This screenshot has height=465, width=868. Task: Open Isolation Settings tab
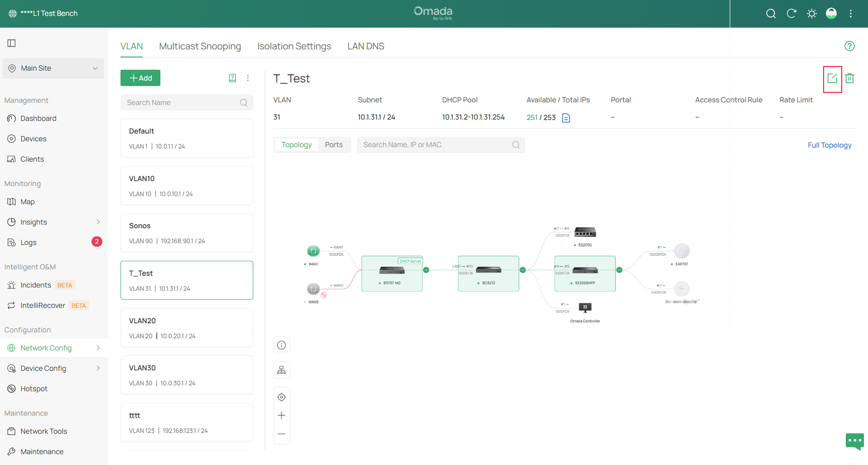tap(294, 46)
